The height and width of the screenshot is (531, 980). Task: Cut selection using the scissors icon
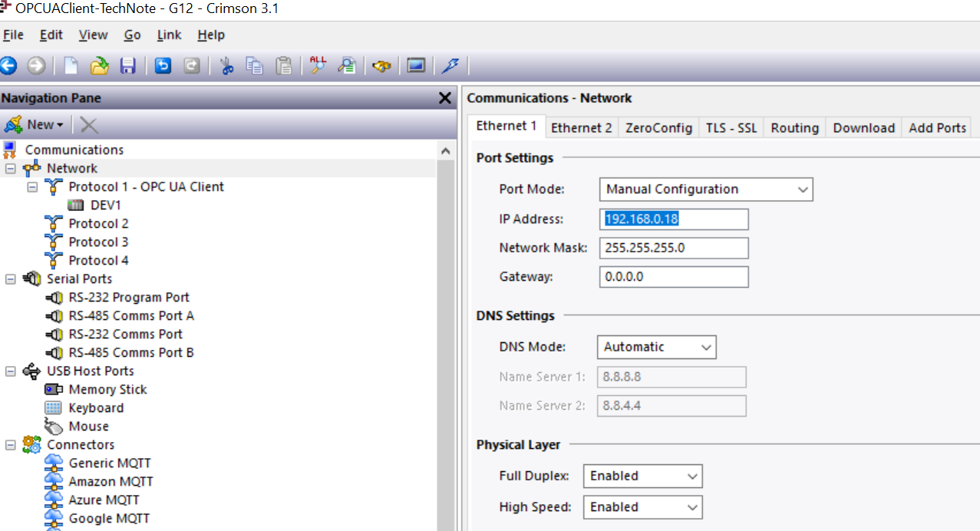(x=226, y=66)
